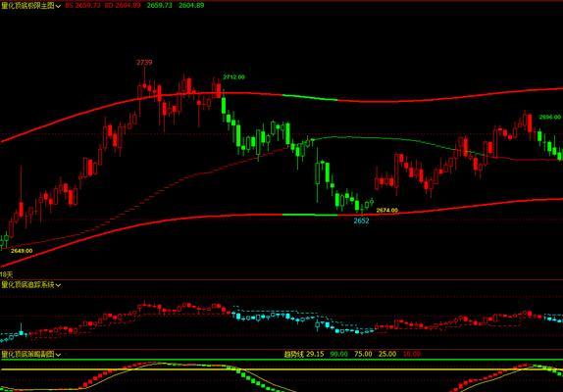Click the yellow 2674.00 price marker
Image resolution: width=563 pixels, height=392 pixels.
coord(387,210)
